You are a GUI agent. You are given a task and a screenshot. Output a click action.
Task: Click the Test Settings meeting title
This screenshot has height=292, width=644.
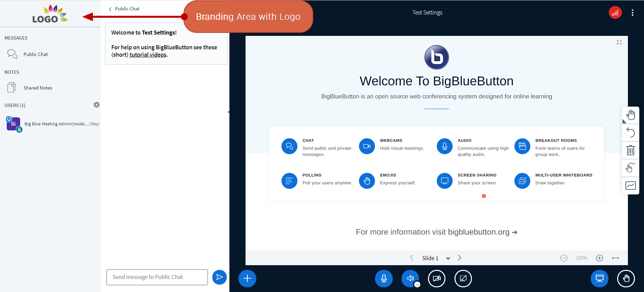tap(427, 13)
